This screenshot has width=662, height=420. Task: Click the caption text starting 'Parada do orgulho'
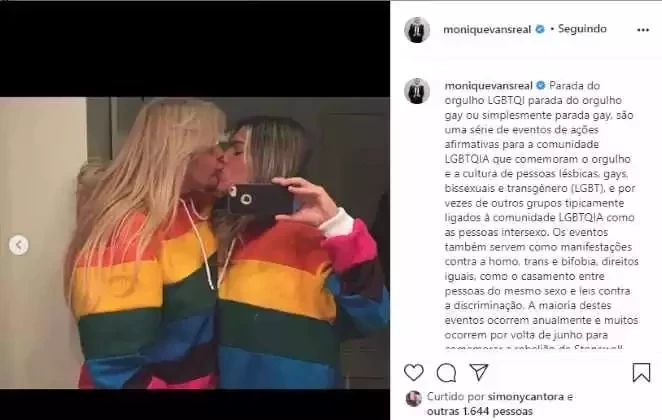[541, 217]
